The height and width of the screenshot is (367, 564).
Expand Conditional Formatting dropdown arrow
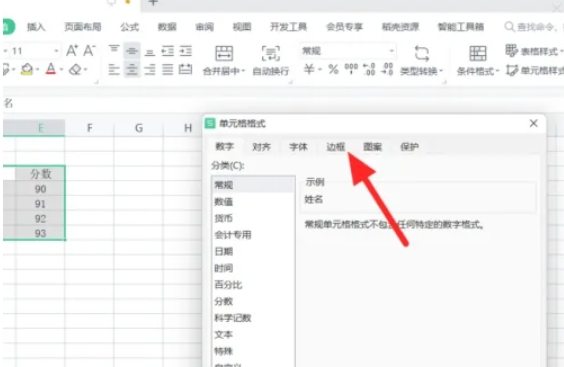coord(497,71)
